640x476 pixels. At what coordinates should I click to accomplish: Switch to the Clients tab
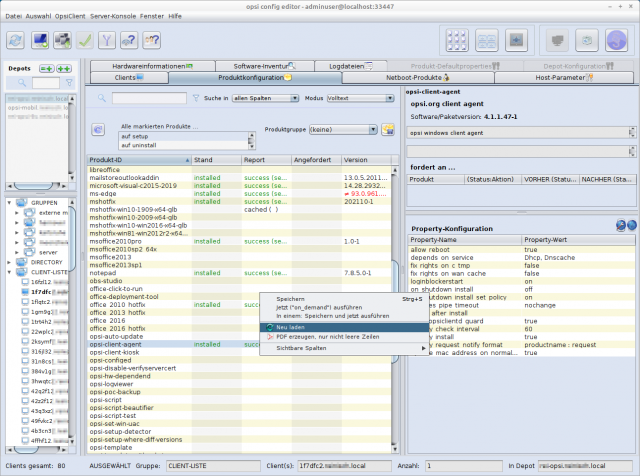point(129,78)
